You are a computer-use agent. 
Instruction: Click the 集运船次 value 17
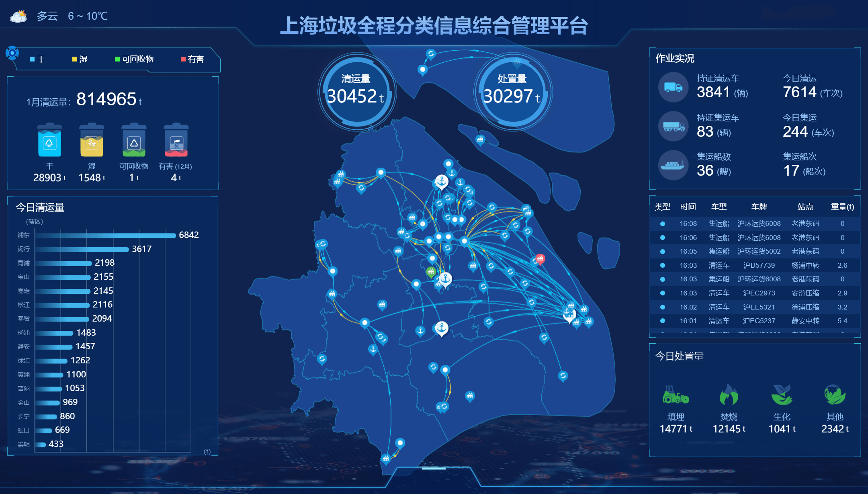tap(791, 170)
